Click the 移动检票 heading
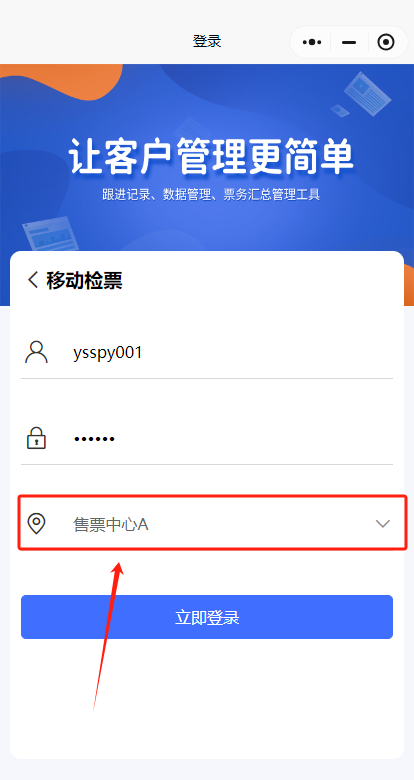The image size is (414, 780). coord(84,280)
